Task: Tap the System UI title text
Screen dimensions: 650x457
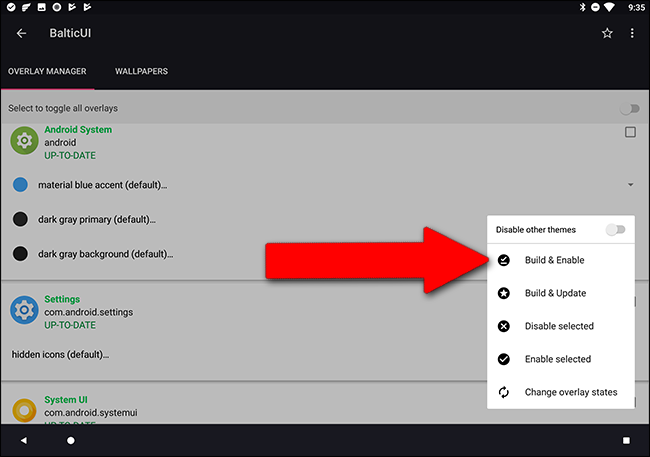Action: (66, 400)
